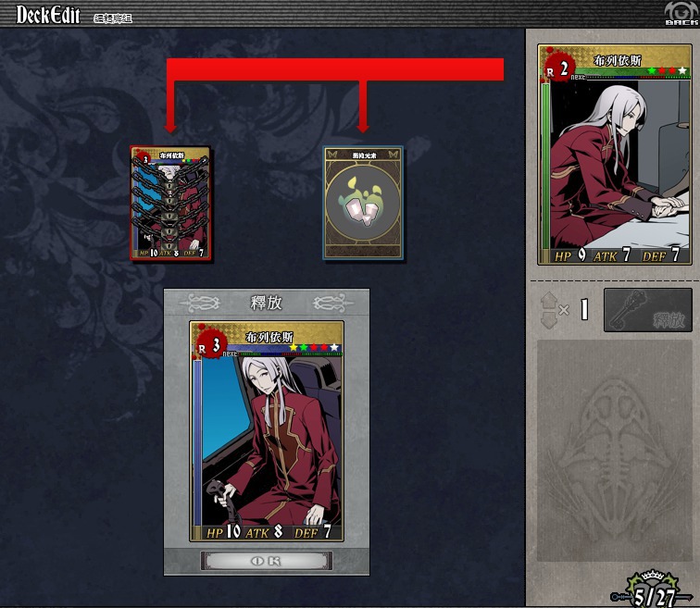Click the BACK icon in top corner
The width and height of the screenshot is (700, 608).
681,13
